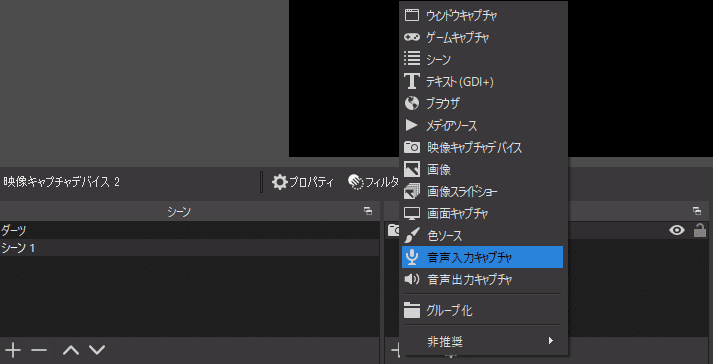The height and width of the screenshot is (364, 713).
Task: Move scene up with arrow
Action: pos(71,350)
